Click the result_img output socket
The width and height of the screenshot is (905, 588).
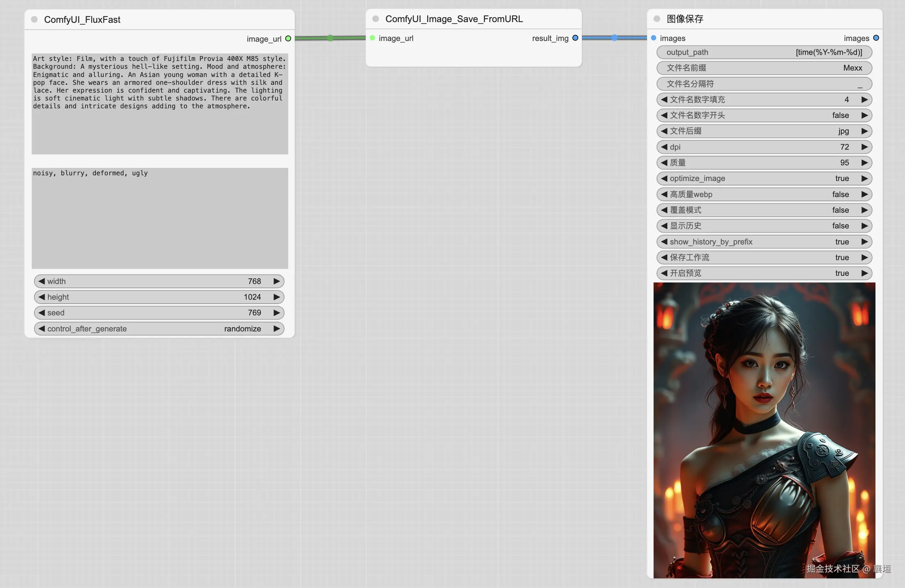575,38
